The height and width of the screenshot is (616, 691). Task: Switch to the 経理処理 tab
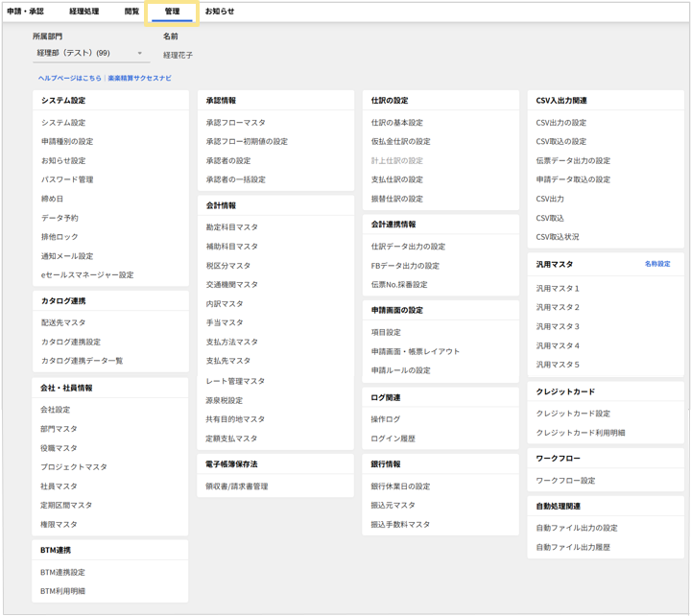[83, 12]
